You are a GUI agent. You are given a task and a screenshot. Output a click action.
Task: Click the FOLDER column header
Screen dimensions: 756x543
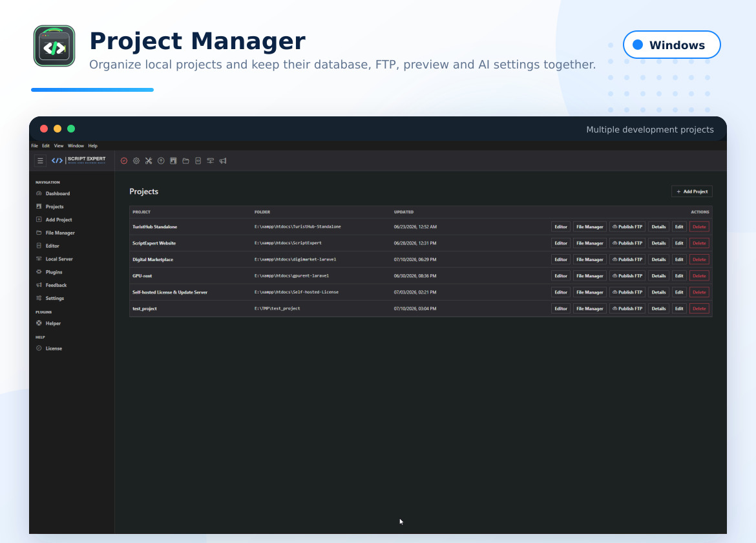[262, 212]
